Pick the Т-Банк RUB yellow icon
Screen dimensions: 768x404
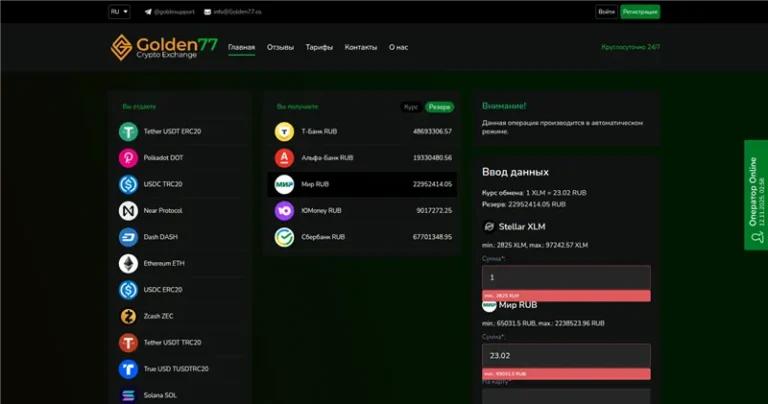284,131
